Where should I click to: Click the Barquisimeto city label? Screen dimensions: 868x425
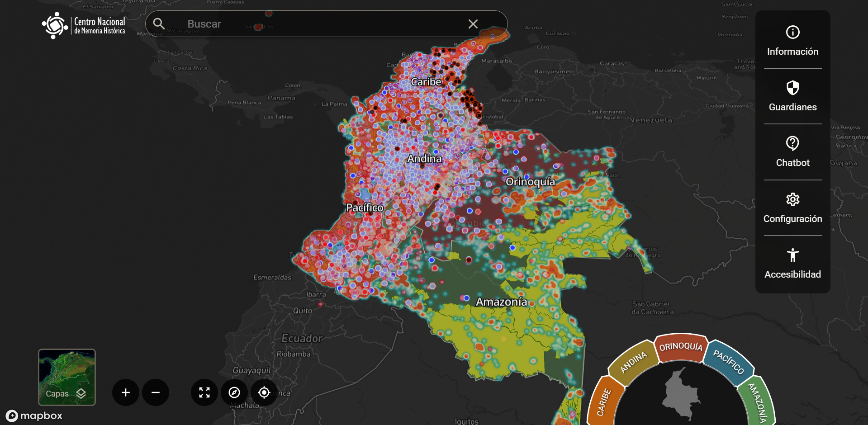point(555,71)
